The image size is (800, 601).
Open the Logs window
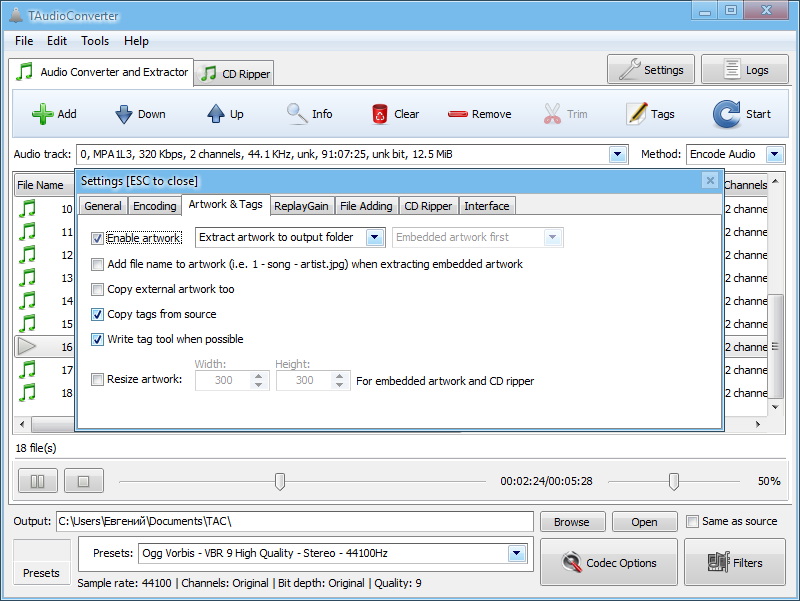click(x=745, y=69)
